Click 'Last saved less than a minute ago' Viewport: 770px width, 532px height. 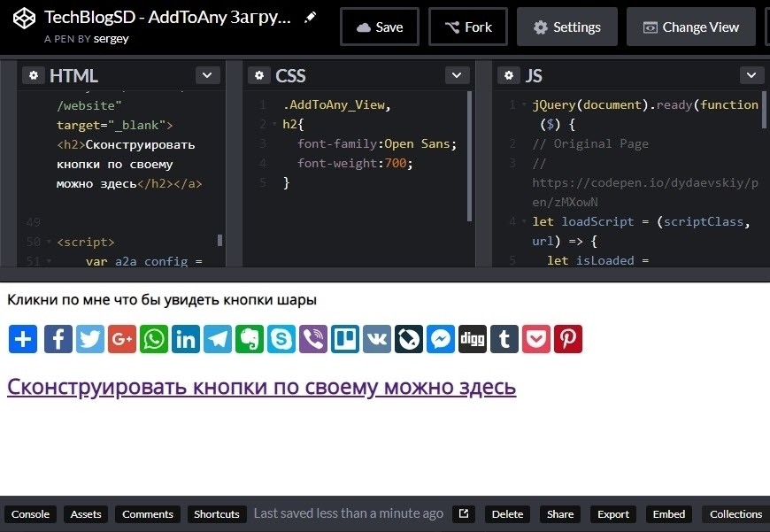pyautogui.click(x=349, y=513)
